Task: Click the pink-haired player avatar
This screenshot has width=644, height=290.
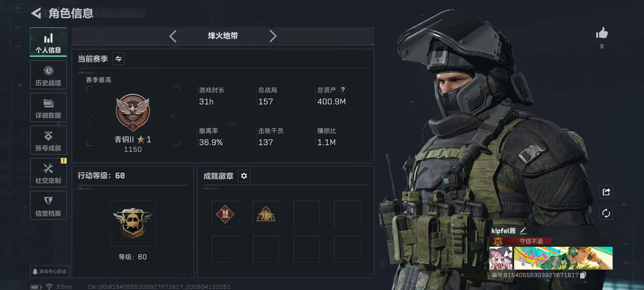Action: pos(501,258)
